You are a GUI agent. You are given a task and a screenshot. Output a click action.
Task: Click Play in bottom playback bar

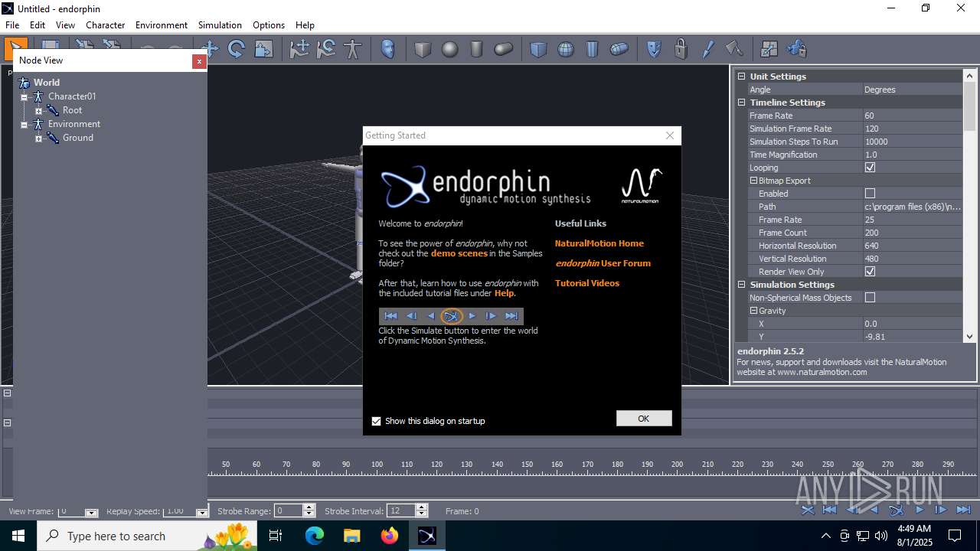(920, 510)
